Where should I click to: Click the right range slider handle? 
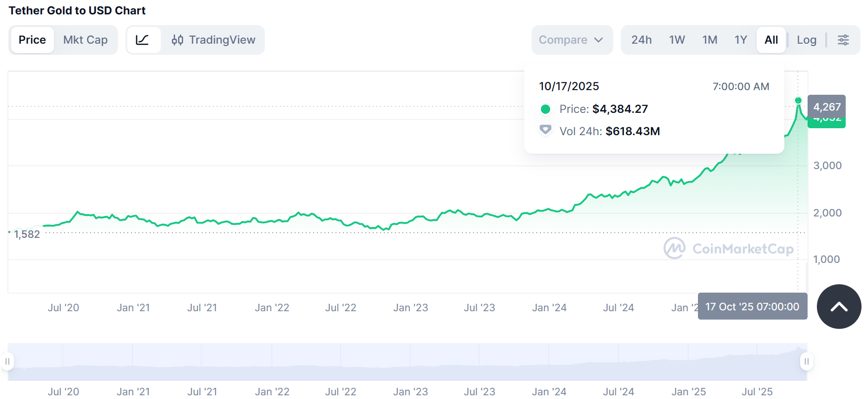click(x=807, y=361)
